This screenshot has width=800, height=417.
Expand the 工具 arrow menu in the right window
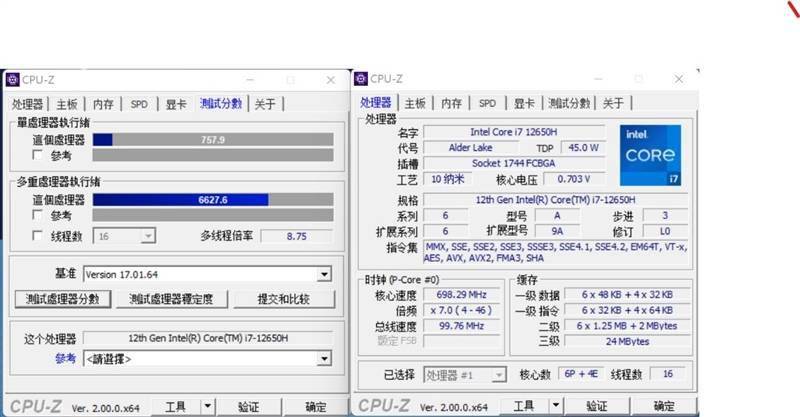click(x=556, y=406)
